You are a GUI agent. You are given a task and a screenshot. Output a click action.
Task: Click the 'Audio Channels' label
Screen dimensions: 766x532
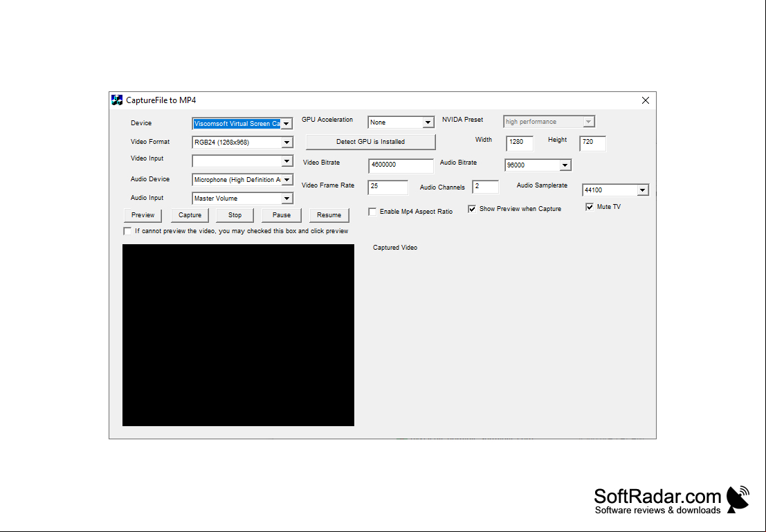coord(442,187)
